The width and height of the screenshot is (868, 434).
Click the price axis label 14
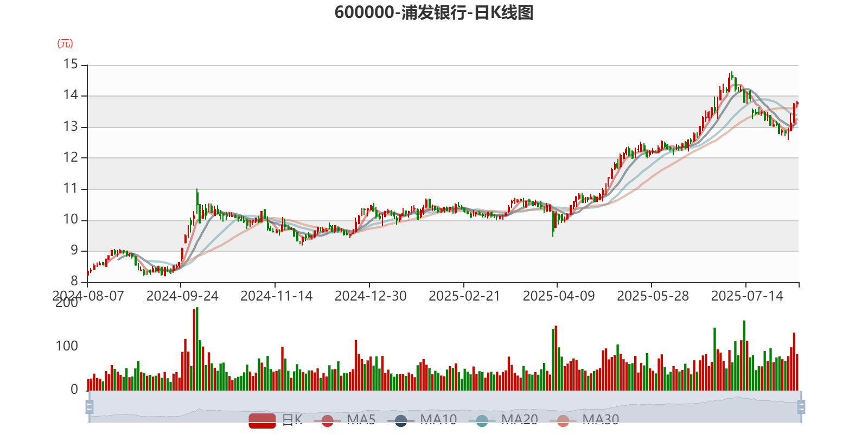(x=71, y=95)
